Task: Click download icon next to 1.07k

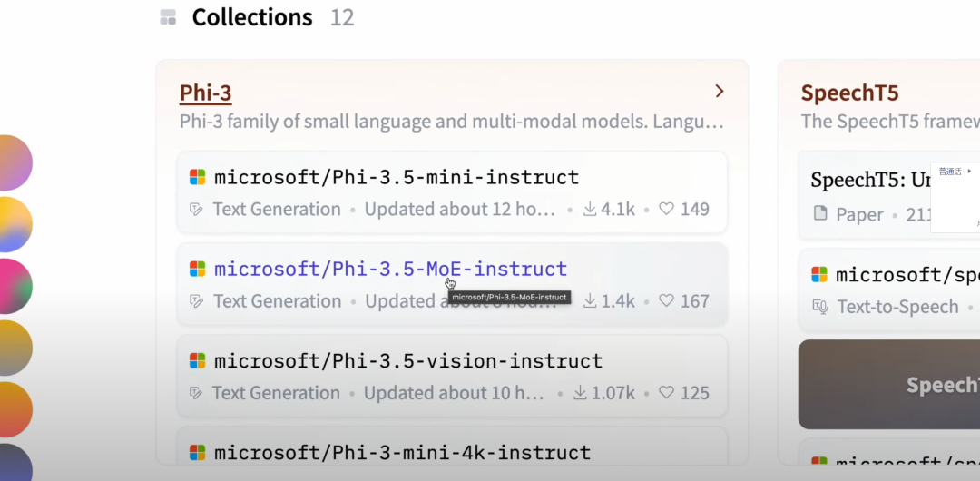Action: pos(580,392)
